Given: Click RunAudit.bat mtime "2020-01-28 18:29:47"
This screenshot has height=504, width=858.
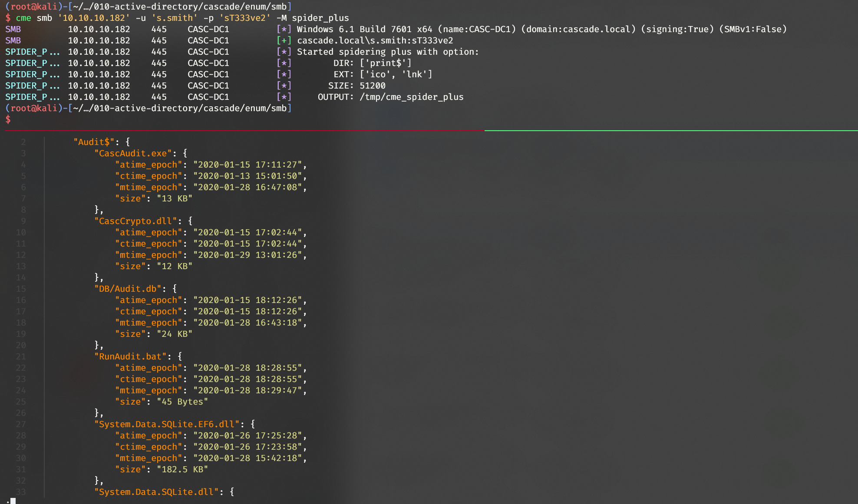Looking at the screenshot, I should (247, 390).
